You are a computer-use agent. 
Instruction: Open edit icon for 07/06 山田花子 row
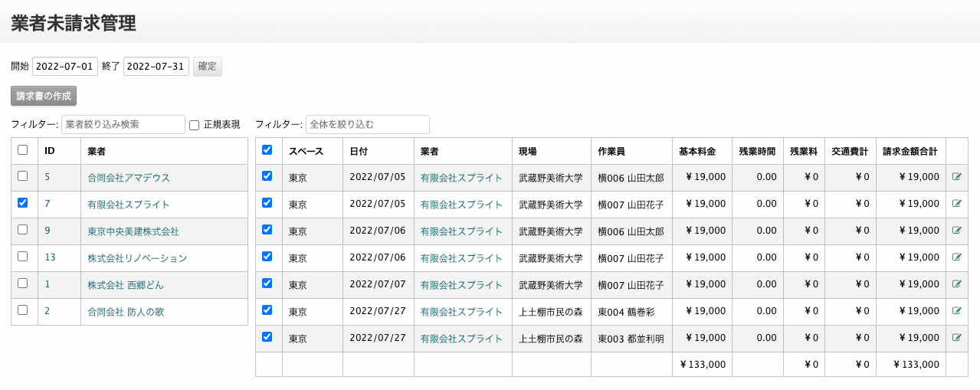coord(956,257)
